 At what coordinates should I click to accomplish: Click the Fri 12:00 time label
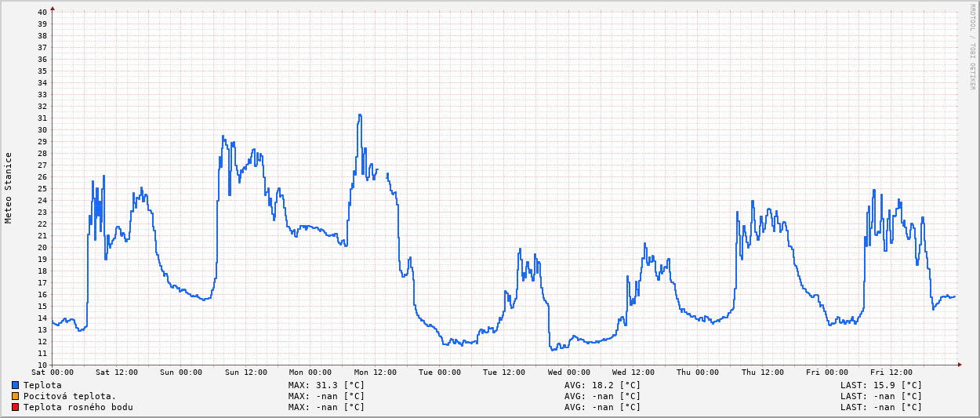[891, 373]
